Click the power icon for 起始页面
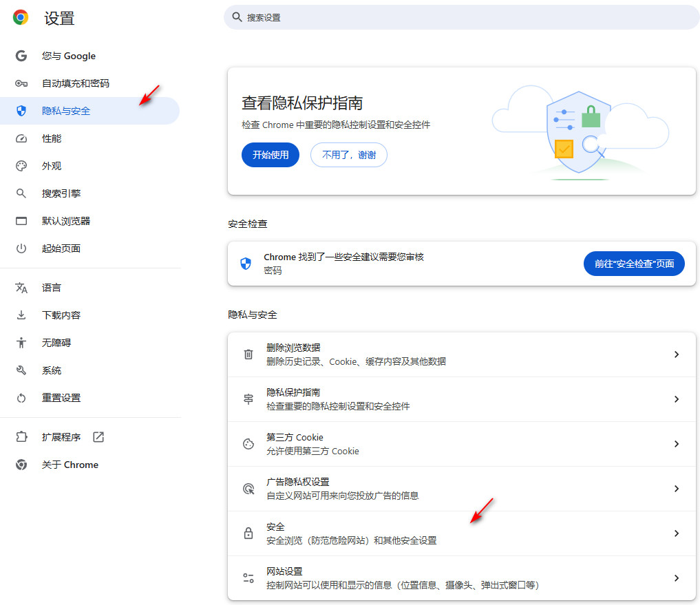This screenshot has width=700, height=605. [21, 248]
